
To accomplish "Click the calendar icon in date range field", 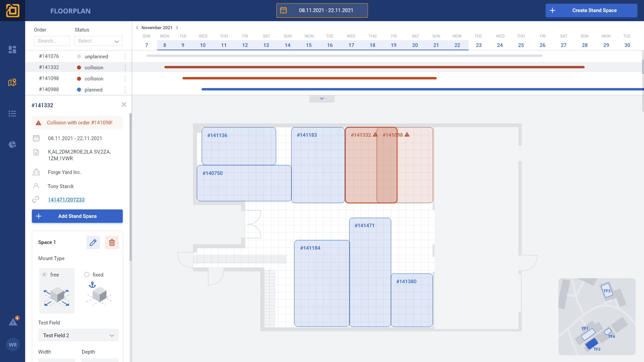I will pyautogui.click(x=283, y=10).
